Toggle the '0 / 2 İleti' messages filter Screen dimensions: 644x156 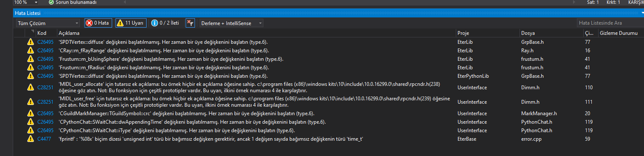(165, 23)
